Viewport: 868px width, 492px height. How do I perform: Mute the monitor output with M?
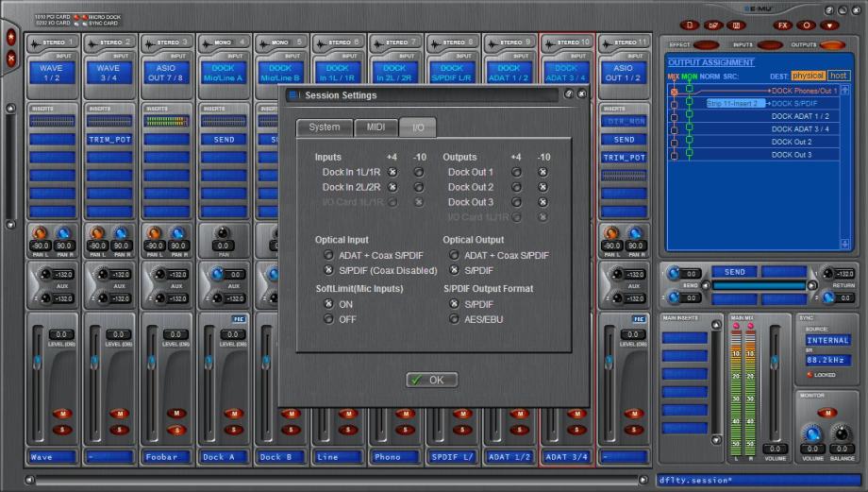click(826, 413)
